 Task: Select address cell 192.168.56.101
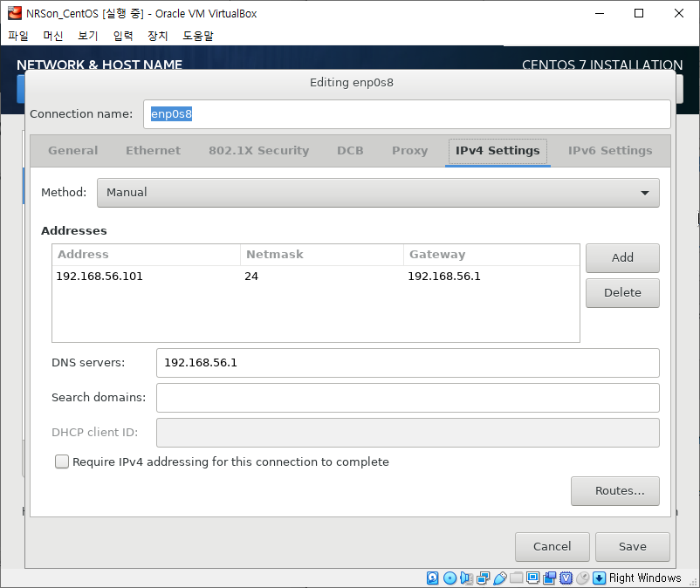[x=100, y=277]
